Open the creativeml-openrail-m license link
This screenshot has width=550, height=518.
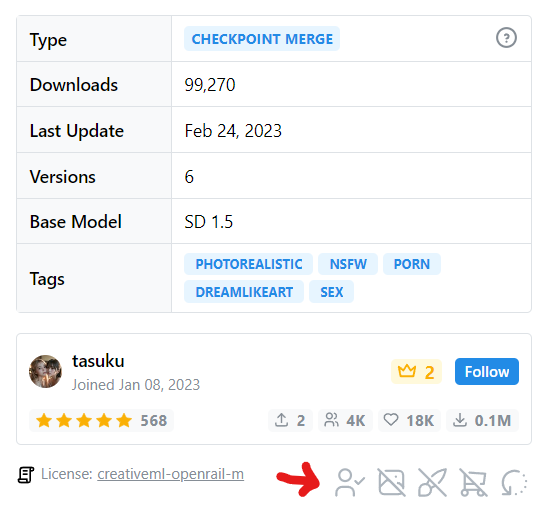click(170, 474)
